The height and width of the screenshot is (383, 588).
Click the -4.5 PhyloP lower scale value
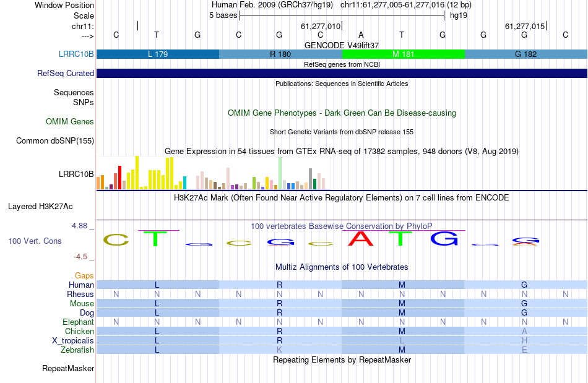coord(80,257)
